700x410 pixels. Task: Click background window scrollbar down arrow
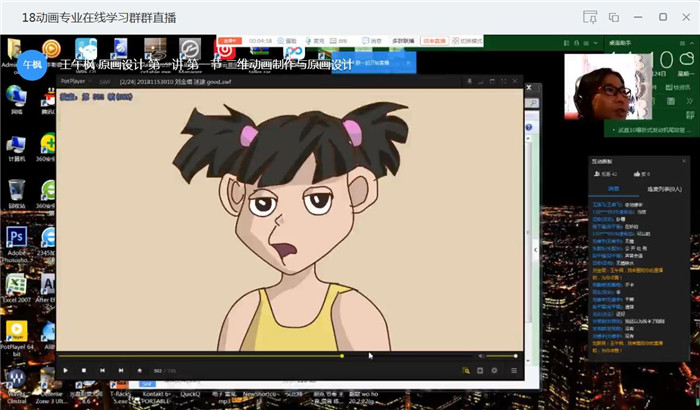(529, 361)
